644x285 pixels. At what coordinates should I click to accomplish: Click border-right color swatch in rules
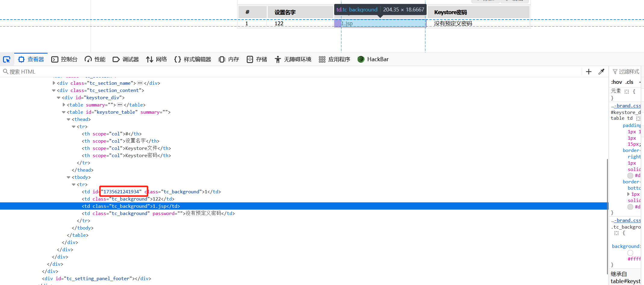pos(630,176)
